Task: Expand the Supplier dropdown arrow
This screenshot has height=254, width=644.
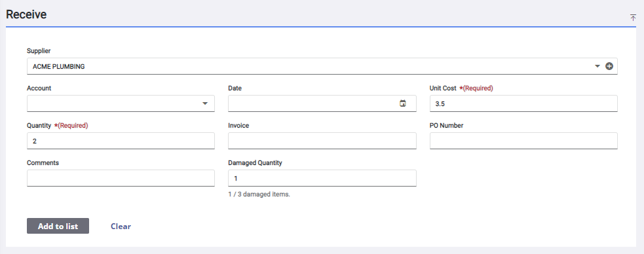Action: pos(597,66)
